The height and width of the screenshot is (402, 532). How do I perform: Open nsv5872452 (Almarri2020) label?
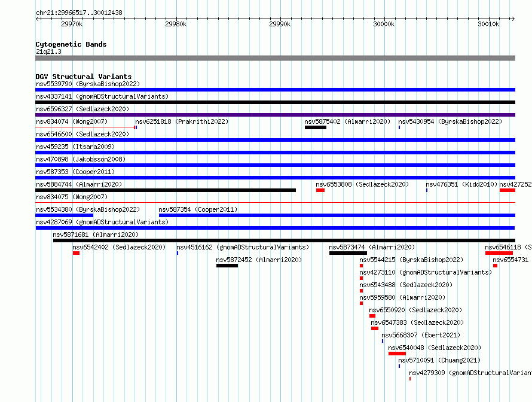click(x=259, y=260)
